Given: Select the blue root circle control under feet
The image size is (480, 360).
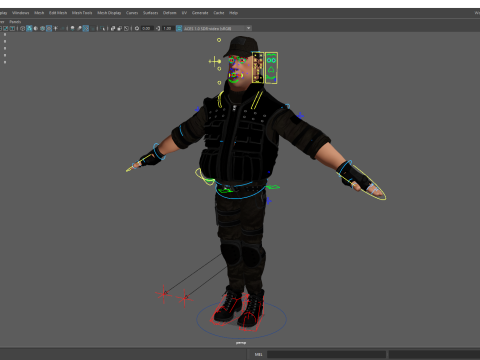Looking at the screenshot, I should coord(241,319).
